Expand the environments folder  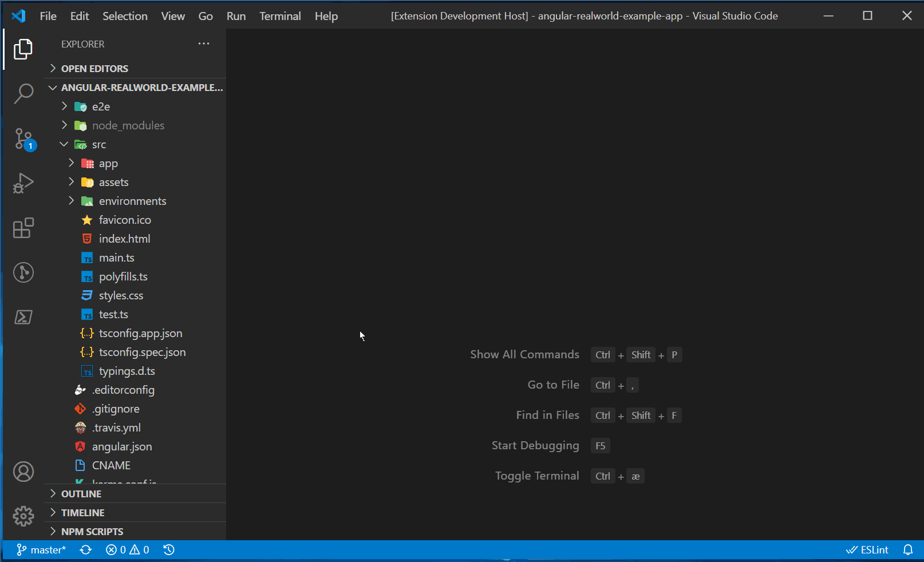pyautogui.click(x=135, y=201)
